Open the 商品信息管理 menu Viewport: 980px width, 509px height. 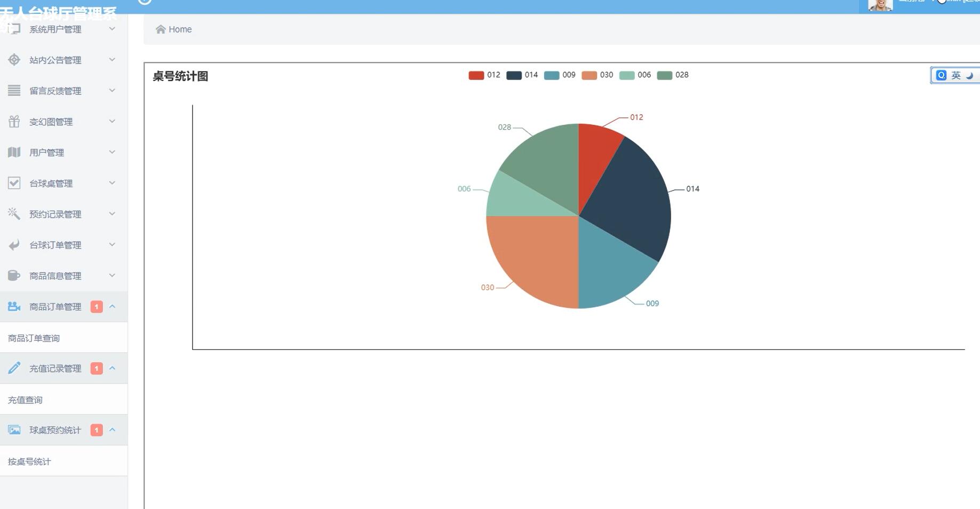point(55,276)
